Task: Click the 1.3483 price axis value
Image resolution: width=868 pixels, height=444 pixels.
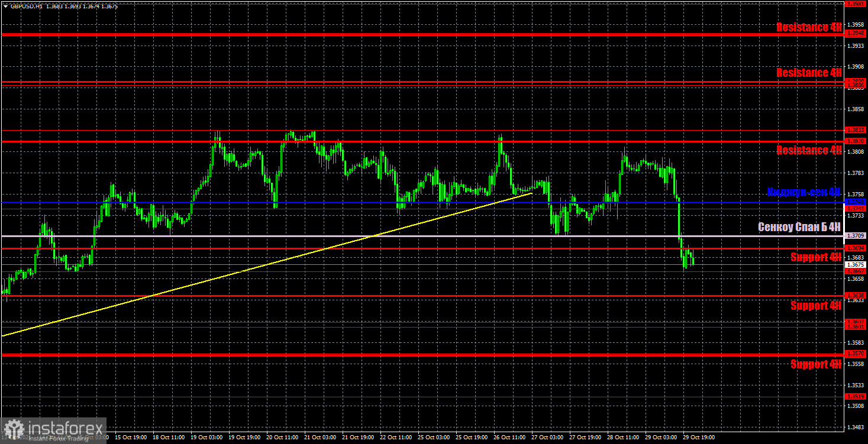Action: pos(856,427)
